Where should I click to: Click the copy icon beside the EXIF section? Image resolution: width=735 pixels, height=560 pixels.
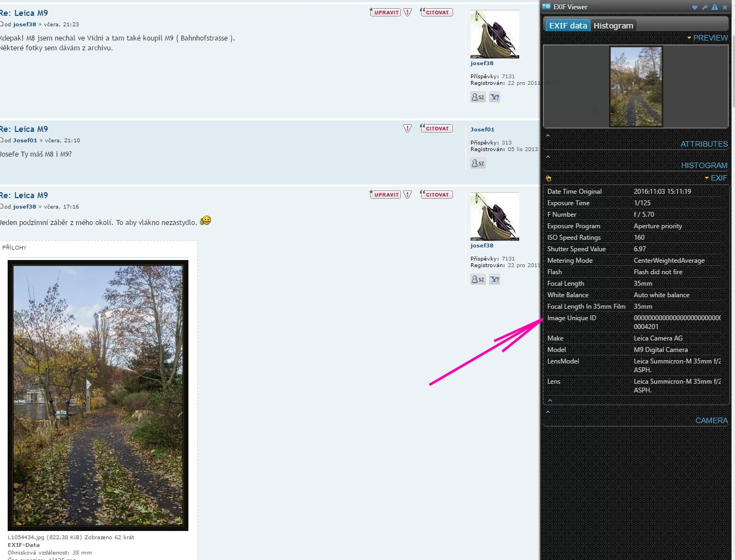(549, 178)
